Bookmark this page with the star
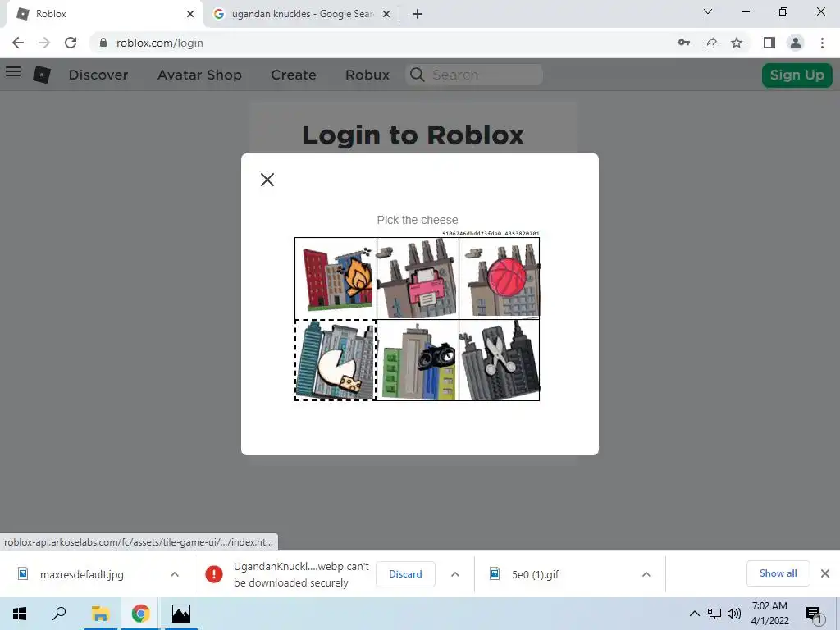This screenshot has height=630, width=840. (737, 43)
